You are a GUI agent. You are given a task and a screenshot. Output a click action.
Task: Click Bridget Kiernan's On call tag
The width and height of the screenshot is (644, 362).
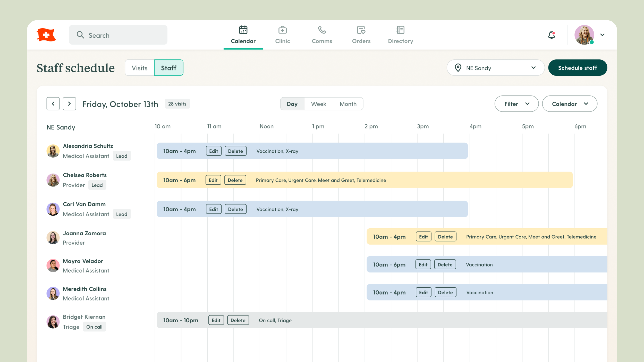94,327
